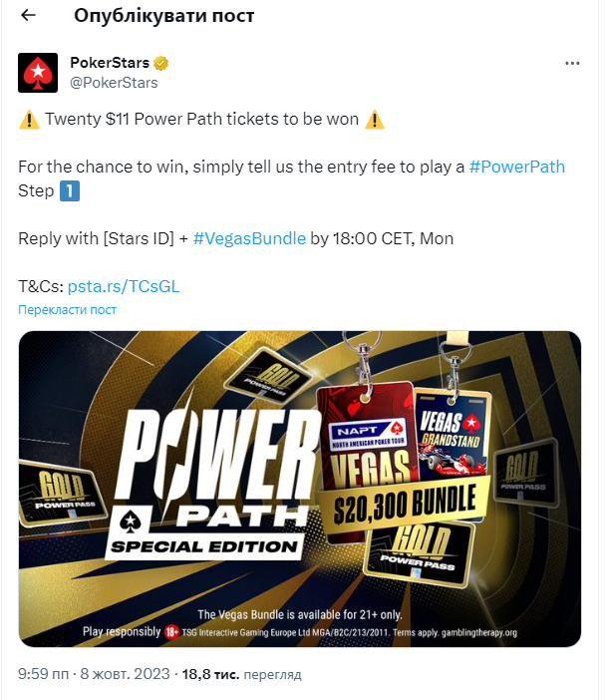Click the first warning sign emoji

point(29,120)
